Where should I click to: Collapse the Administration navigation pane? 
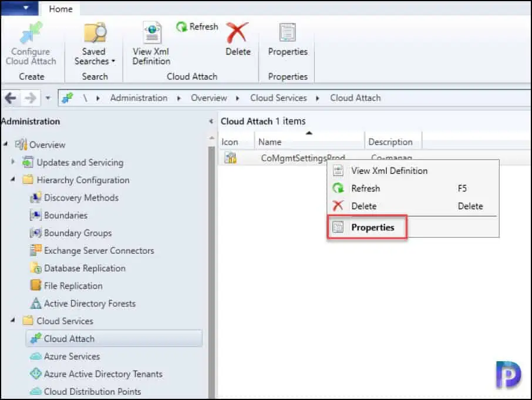[211, 121]
